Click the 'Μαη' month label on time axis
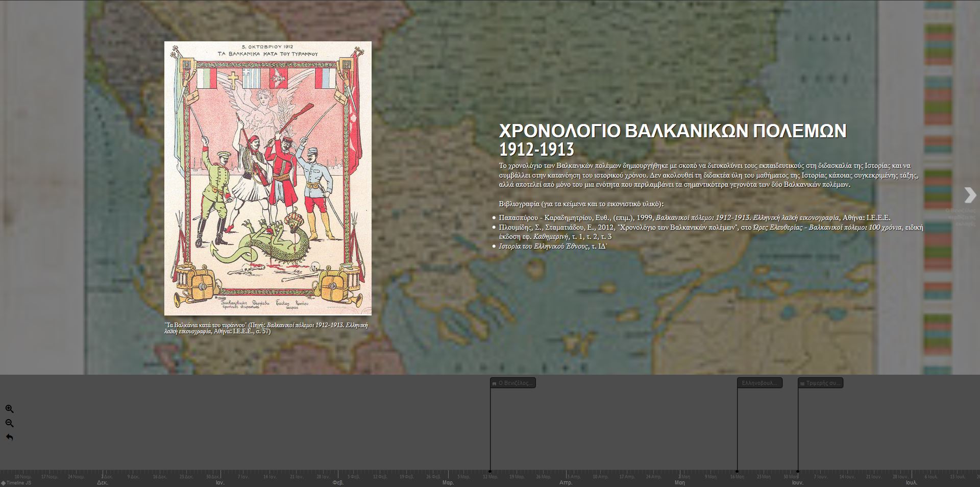The width and height of the screenshot is (980, 487). (x=680, y=482)
